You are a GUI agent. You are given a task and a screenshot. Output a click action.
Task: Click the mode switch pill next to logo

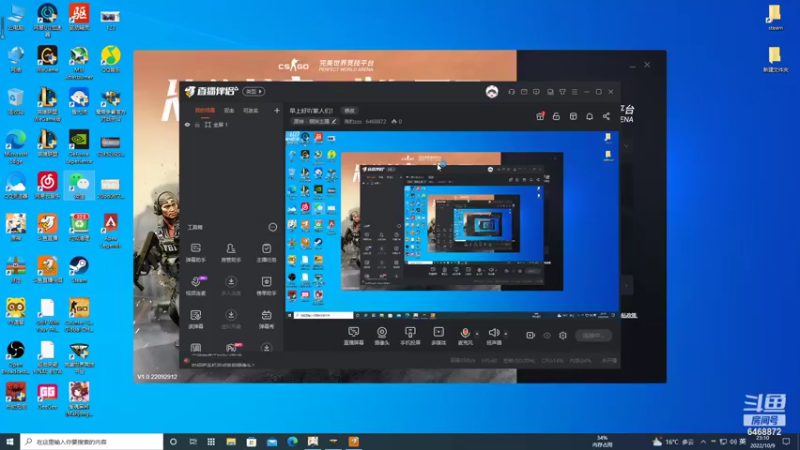(254, 91)
